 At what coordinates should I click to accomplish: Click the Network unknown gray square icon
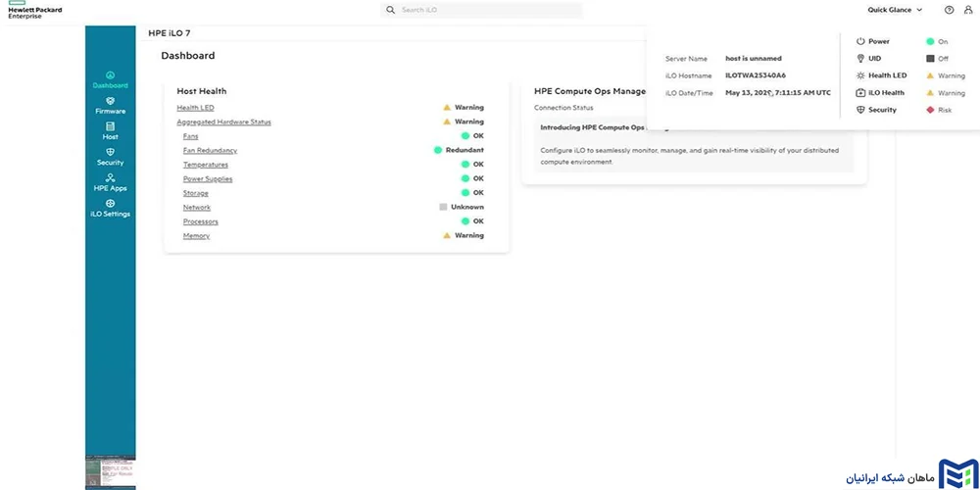(443, 207)
